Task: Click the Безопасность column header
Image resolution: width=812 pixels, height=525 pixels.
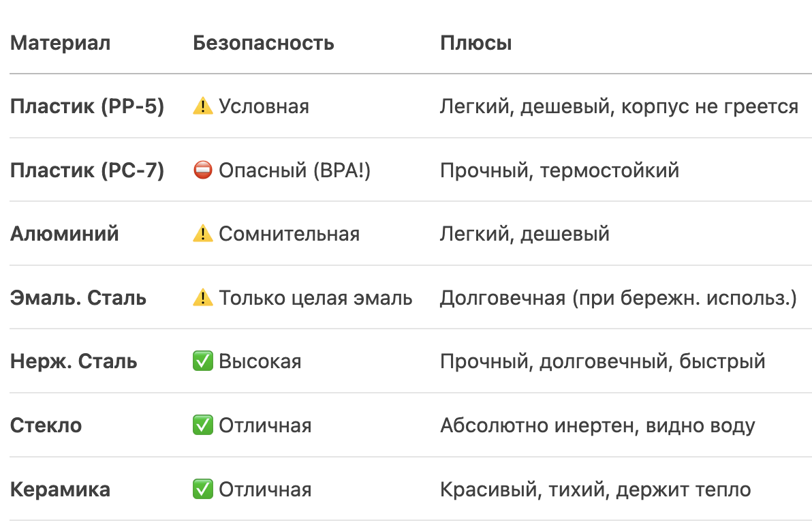Action: coord(264,43)
